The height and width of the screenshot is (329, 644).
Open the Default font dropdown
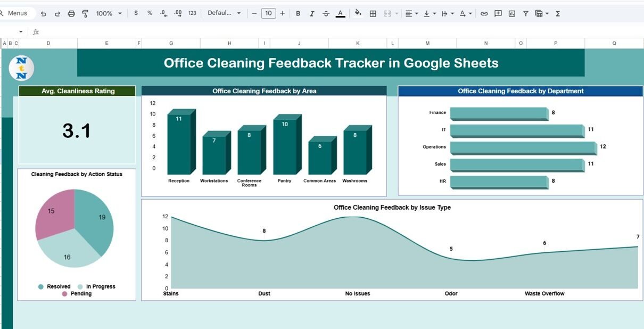[224, 13]
